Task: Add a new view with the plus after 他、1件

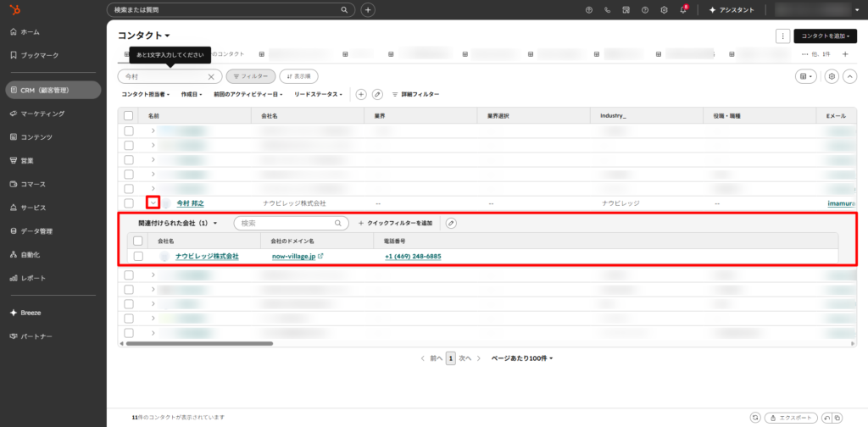Action: pyautogui.click(x=845, y=54)
